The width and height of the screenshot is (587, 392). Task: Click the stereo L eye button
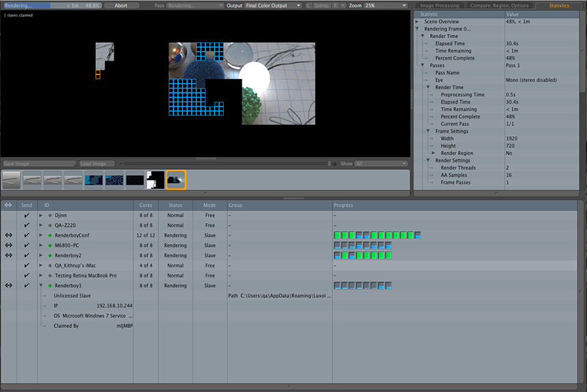coord(309,5)
